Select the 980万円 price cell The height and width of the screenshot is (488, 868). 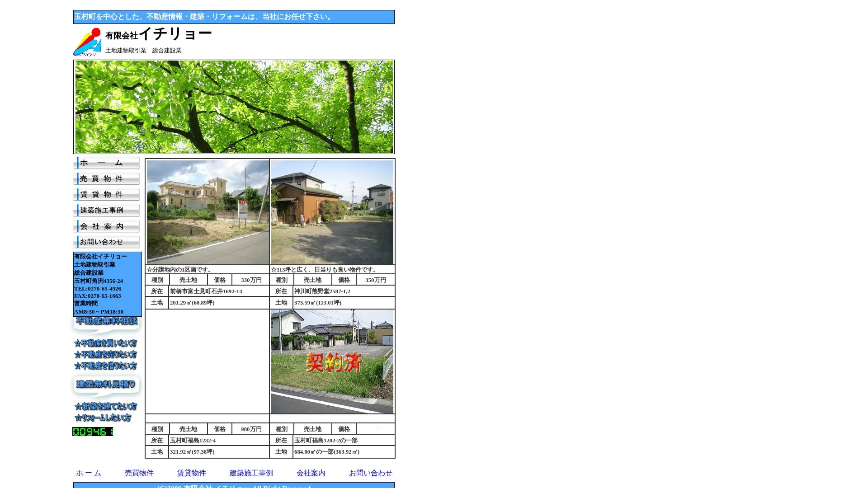(x=251, y=429)
